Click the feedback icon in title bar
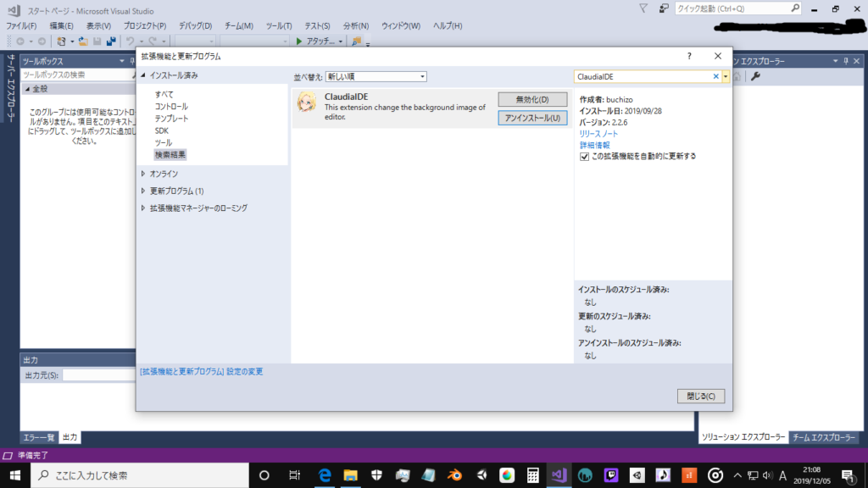This screenshot has height=488, width=868. pyautogui.click(x=663, y=8)
